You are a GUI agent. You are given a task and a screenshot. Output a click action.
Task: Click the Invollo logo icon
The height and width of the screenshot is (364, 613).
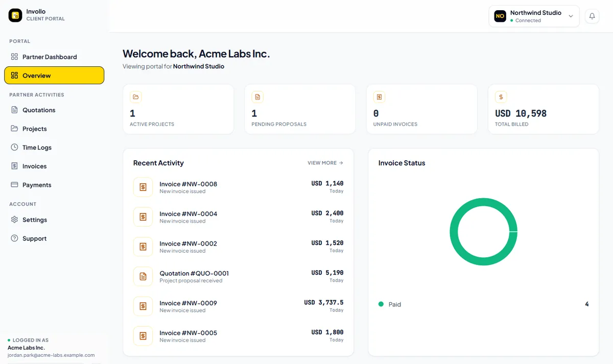tap(15, 15)
